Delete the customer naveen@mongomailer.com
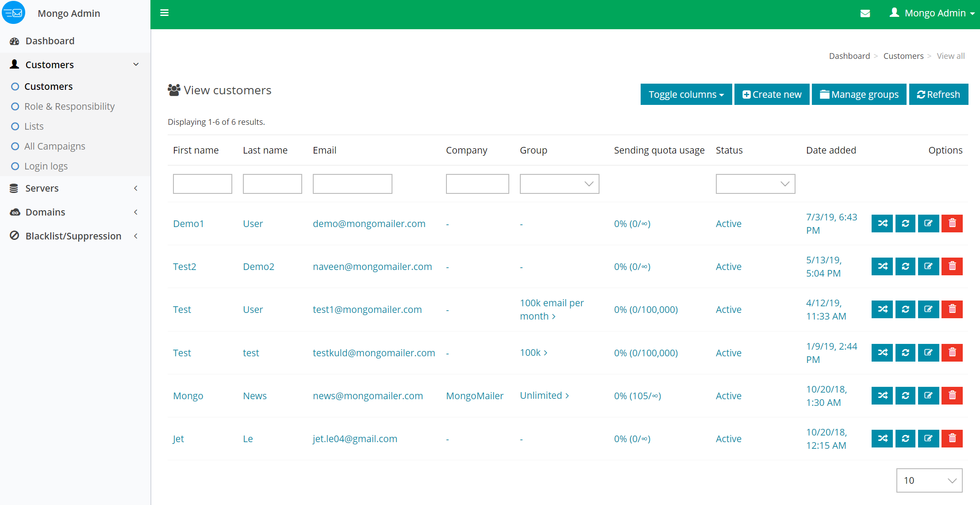This screenshot has width=980, height=505. pyautogui.click(x=952, y=266)
